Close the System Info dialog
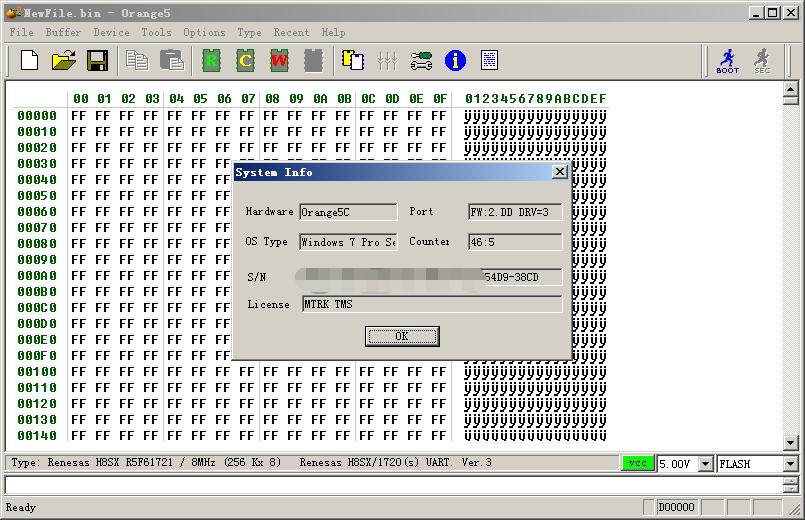This screenshot has width=805, height=520. tap(560, 172)
